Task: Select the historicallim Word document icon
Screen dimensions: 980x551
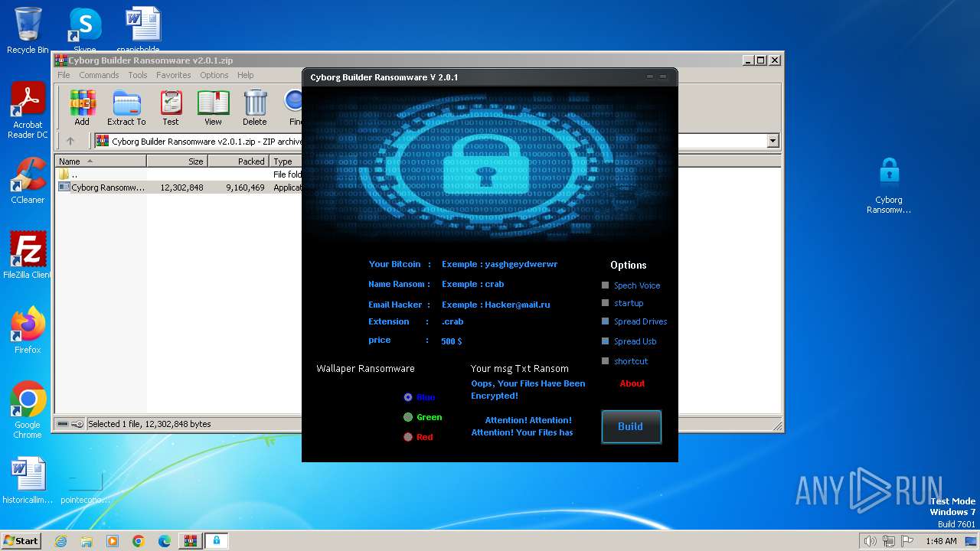Action: pos(28,481)
